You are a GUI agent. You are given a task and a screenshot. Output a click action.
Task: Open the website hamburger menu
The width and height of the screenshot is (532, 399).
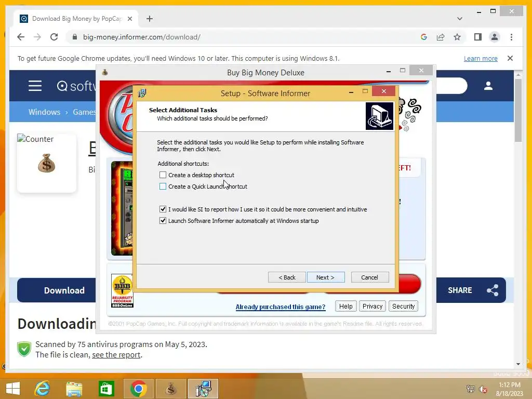click(35, 86)
